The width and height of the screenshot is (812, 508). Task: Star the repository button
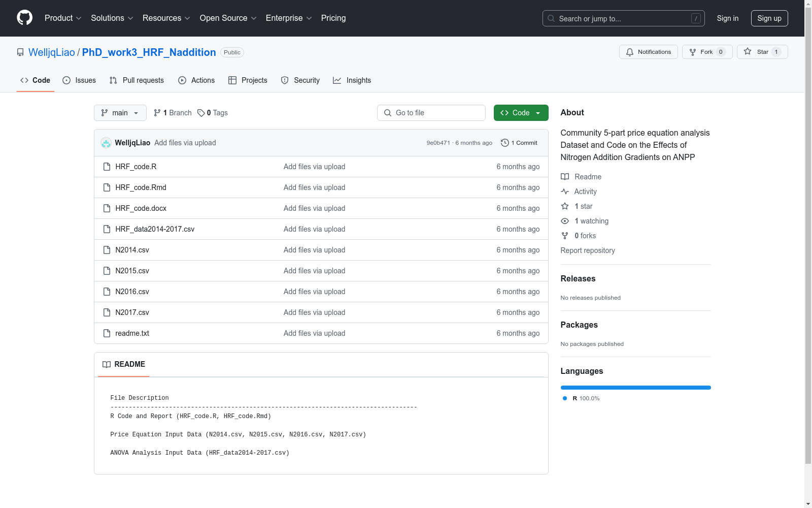(762, 52)
